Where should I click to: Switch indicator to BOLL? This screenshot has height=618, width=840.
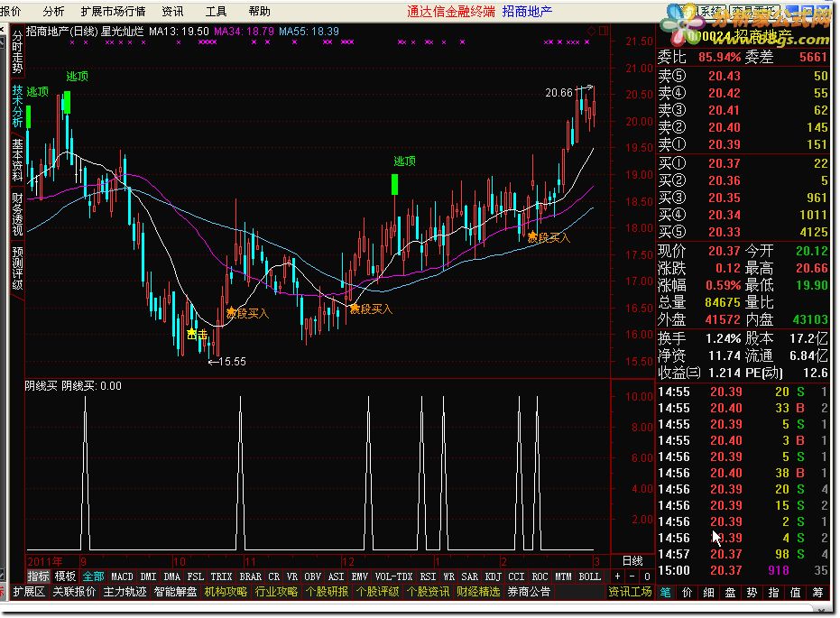click(590, 576)
